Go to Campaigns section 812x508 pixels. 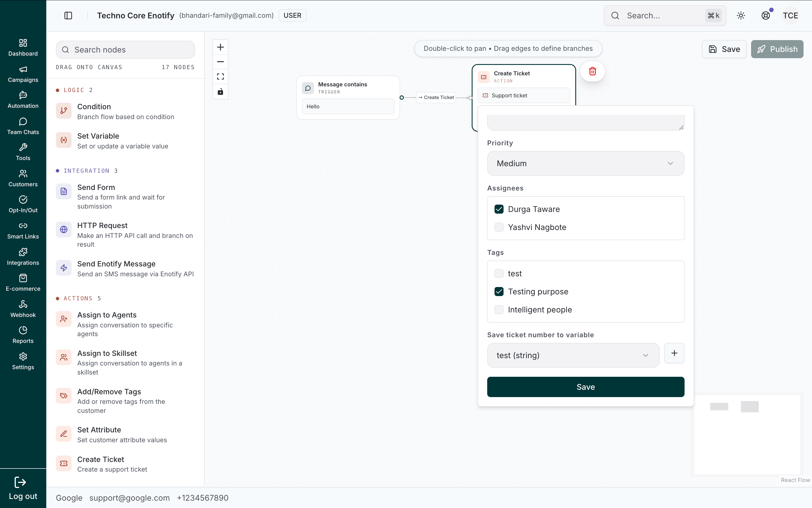point(23,74)
